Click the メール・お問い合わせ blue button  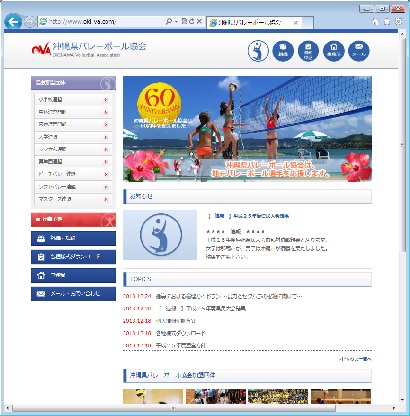(x=73, y=294)
